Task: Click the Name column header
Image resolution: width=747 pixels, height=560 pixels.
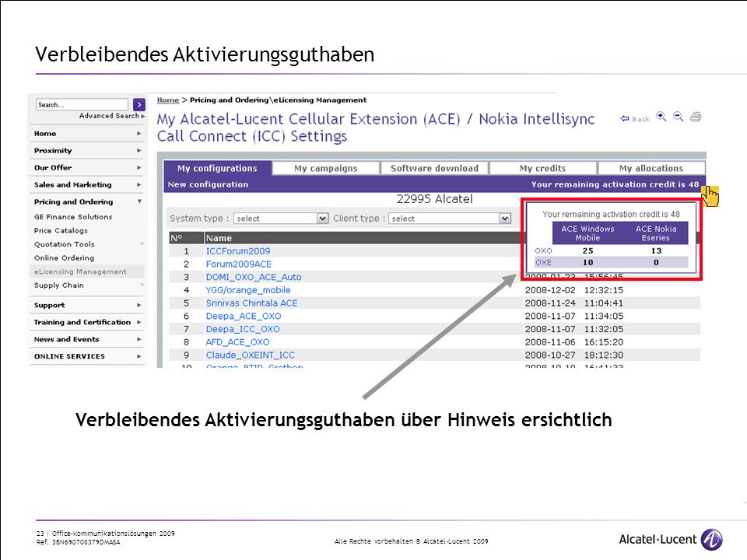Action: [219, 238]
